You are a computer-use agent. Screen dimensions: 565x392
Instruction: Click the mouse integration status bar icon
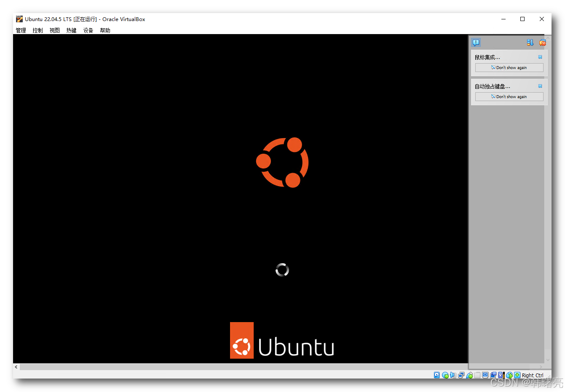(509, 375)
